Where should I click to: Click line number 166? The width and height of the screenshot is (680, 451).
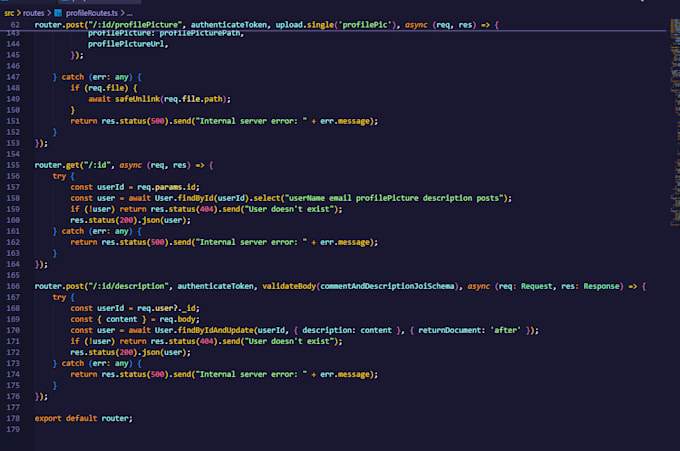[13, 286]
